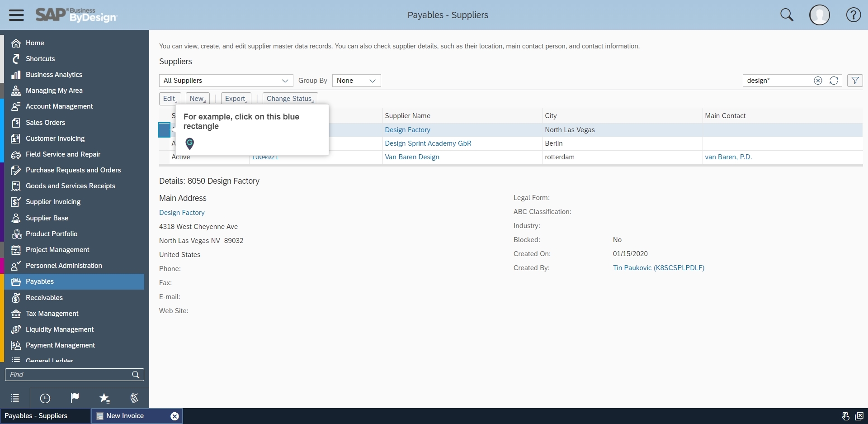Click the Project Management icon

[16, 250]
